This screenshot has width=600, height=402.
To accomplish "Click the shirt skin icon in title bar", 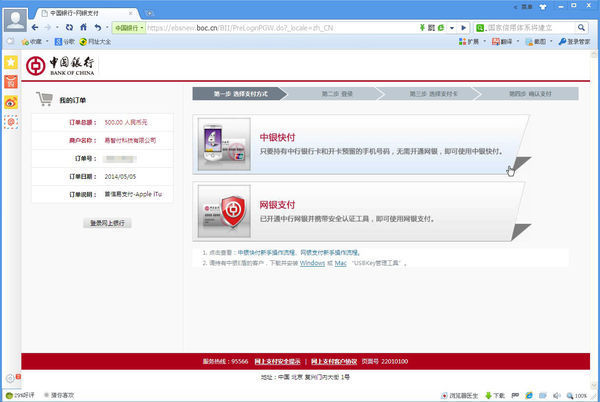I will (x=543, y=7).
